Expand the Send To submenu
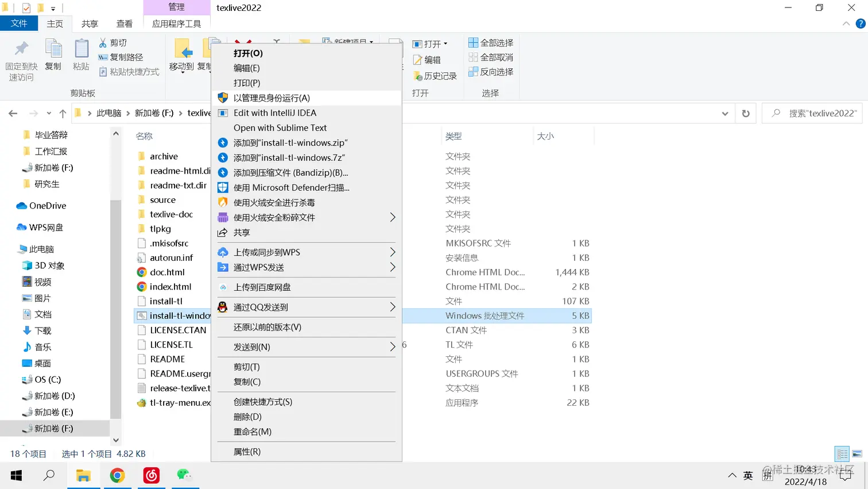868x489 pixels. click(307, 347)
